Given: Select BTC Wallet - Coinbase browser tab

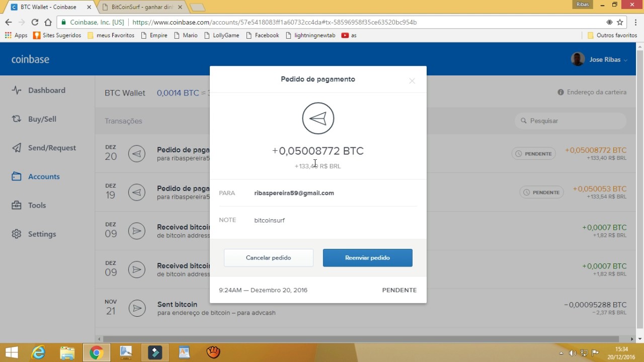Looking at the screenshot, I should click(x=48, y=7).
